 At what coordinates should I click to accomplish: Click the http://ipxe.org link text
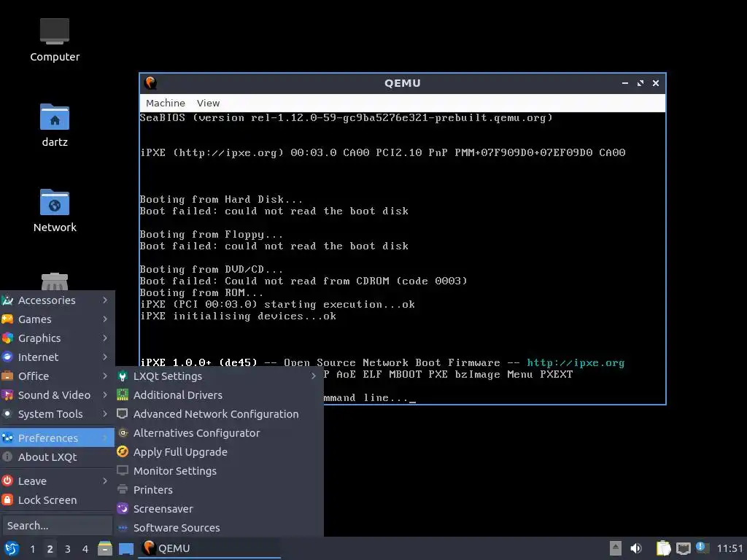[576, 363]
